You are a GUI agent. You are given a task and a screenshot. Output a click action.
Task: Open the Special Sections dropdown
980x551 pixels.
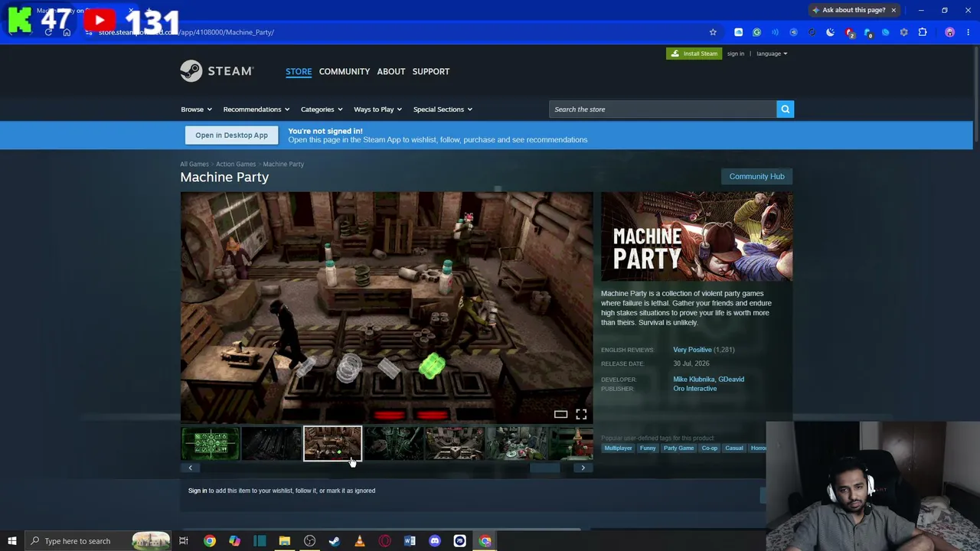coord(443,109)
